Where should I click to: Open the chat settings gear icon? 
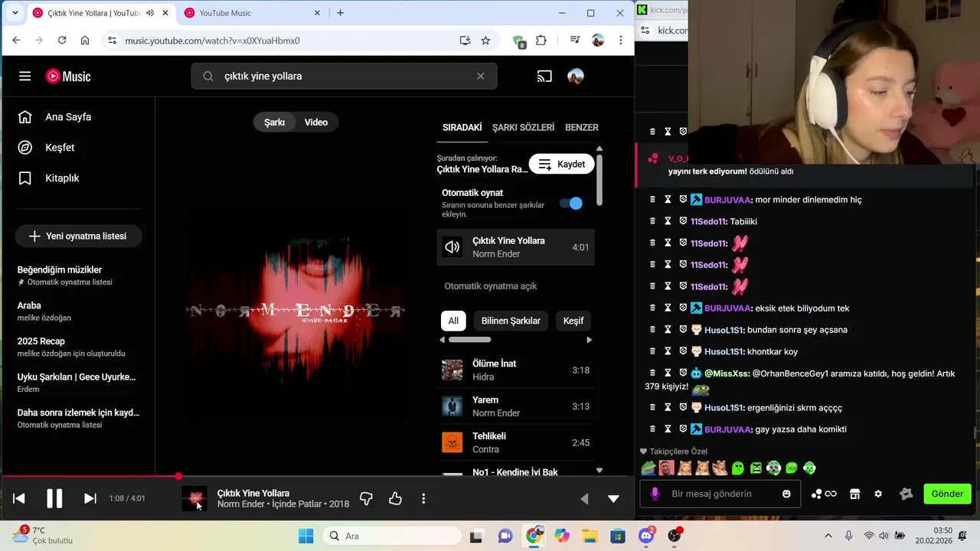[878, 494]
